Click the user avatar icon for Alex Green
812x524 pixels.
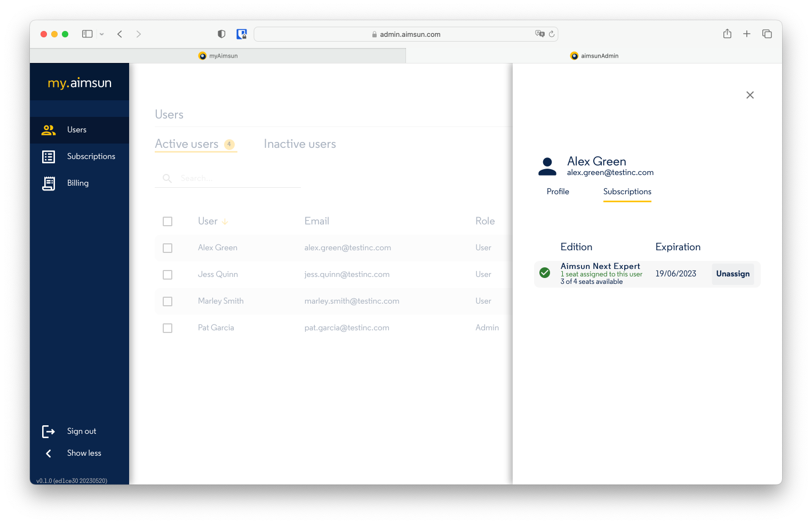click(547, 166)
